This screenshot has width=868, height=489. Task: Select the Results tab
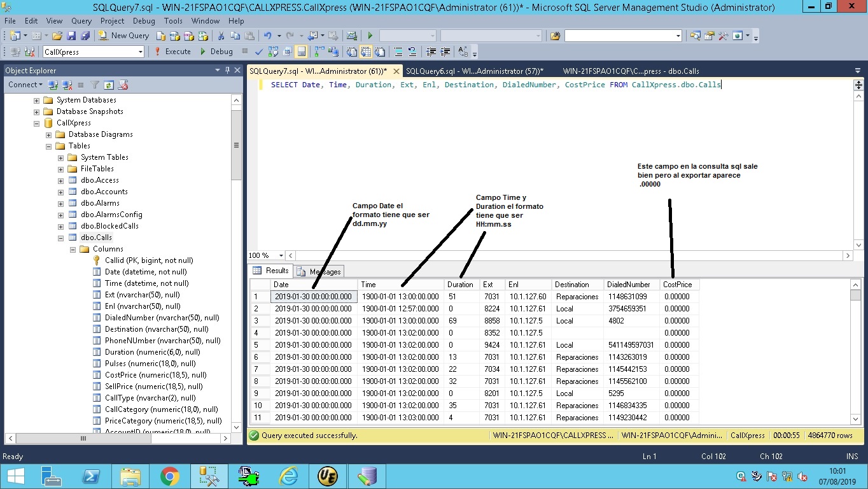point(271,271)
